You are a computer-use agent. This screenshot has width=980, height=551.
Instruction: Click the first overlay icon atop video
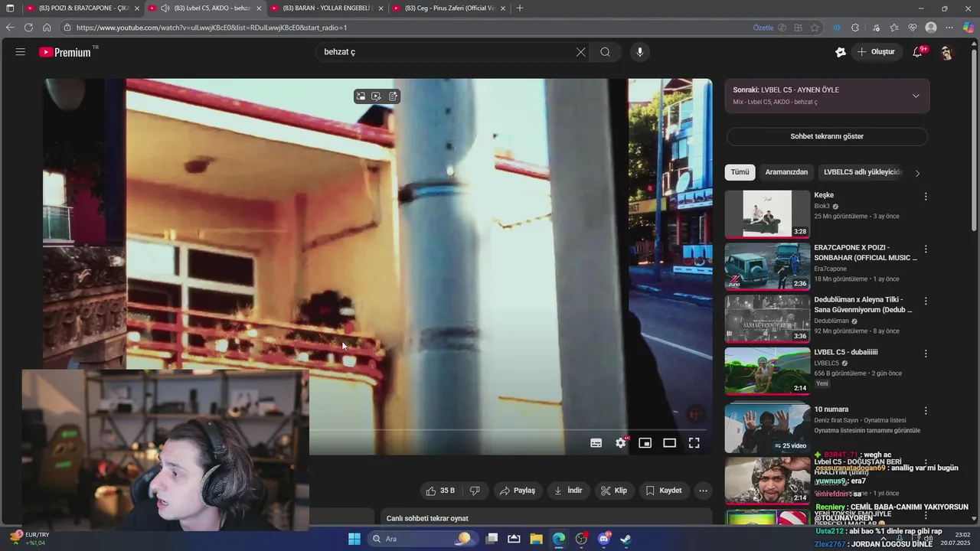361,96
